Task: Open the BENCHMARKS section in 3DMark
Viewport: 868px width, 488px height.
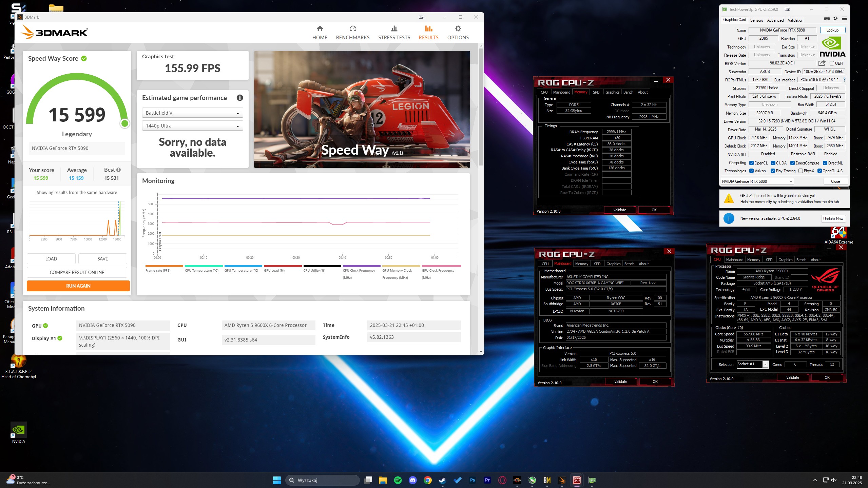Action: [352, 33]
